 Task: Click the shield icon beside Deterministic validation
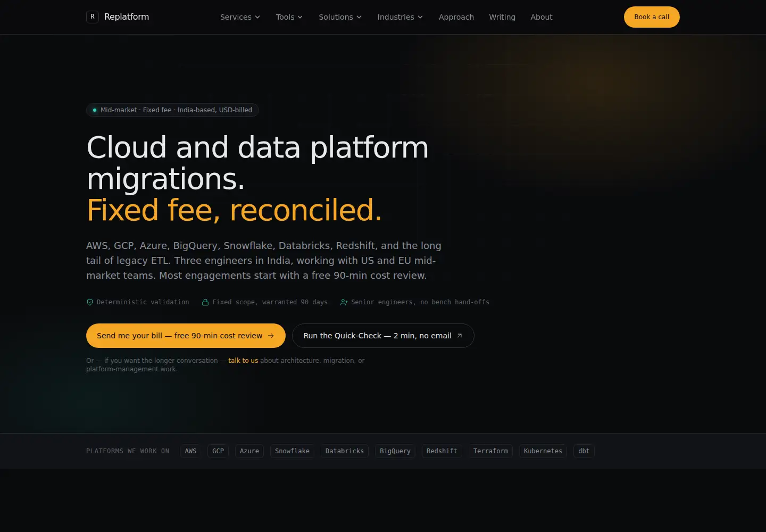click(x=90, y=302)
